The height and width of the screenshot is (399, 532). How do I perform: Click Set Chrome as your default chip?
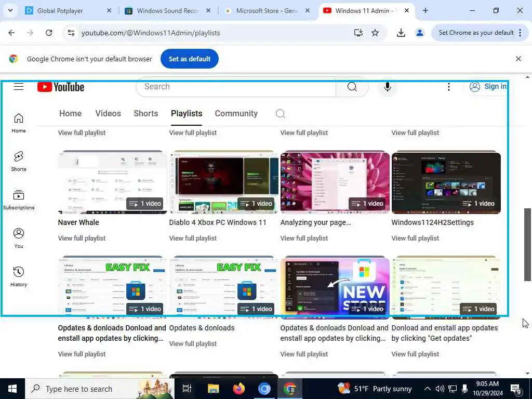point(476,33)
